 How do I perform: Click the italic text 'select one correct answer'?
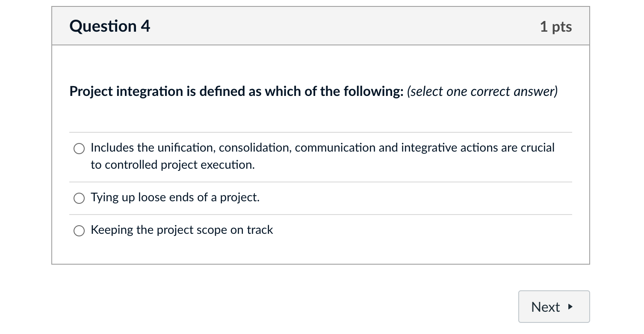(x=482, y=91)
